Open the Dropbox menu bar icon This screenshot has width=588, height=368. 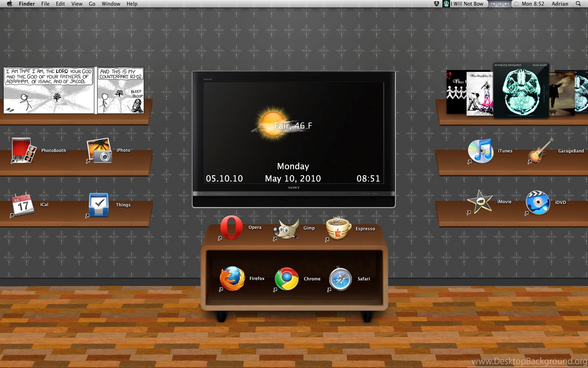coord(436,4)
